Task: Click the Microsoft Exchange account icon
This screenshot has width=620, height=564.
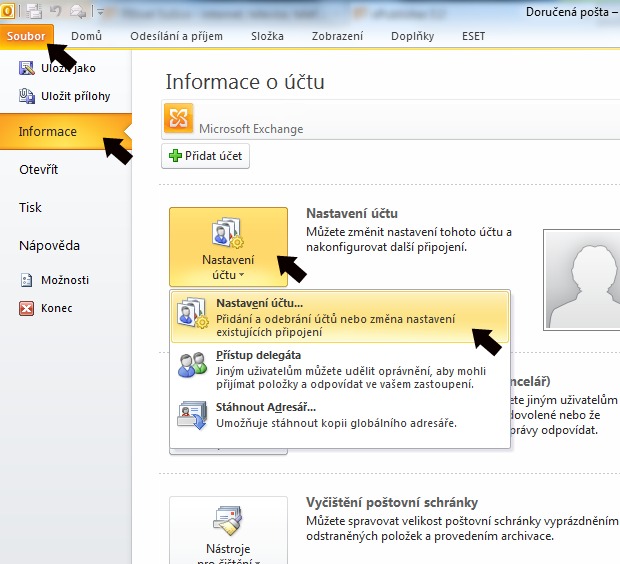Action: tap(179, 118)
